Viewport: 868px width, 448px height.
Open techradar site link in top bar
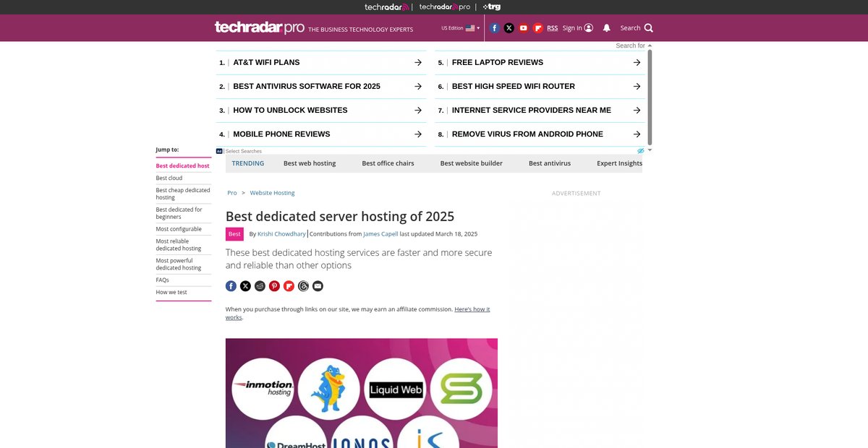point(387,7)
